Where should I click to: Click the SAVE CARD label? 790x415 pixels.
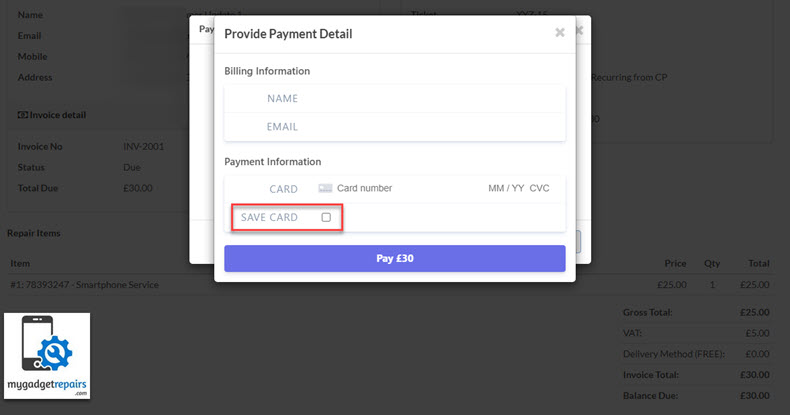(269, 217)
